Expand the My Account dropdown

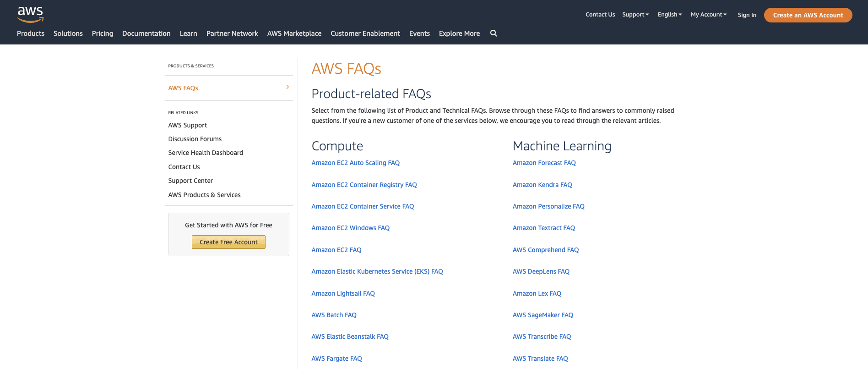708,14
